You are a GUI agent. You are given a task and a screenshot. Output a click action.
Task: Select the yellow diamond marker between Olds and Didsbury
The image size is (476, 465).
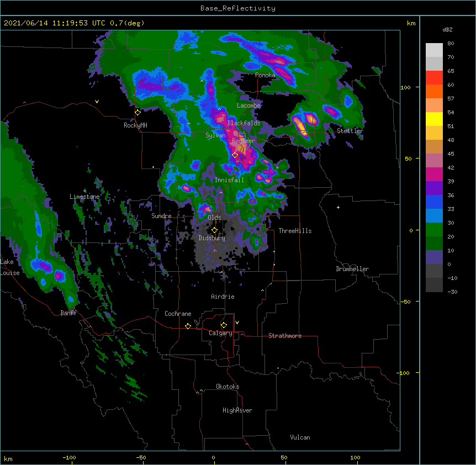[x=214, y=230]
